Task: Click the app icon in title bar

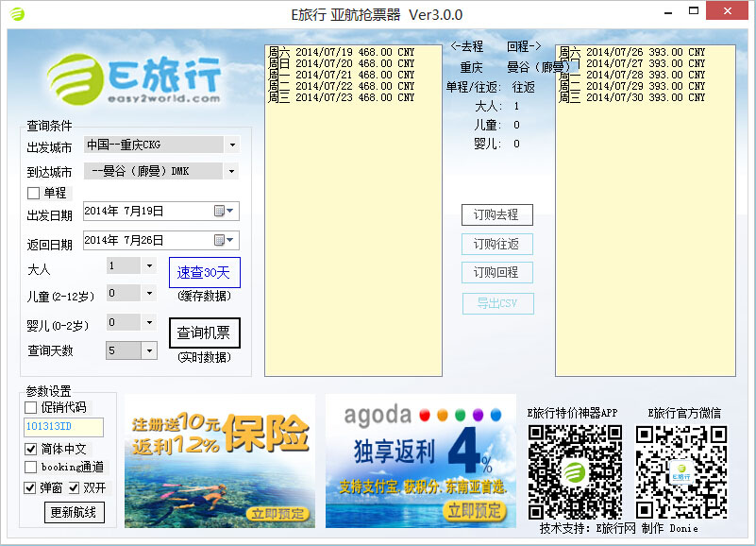Action: (17, 14)
